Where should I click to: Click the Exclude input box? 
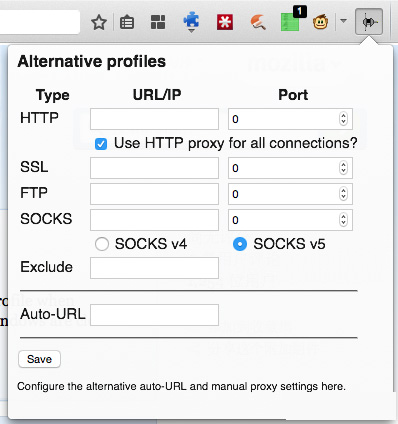(x=154, y=268)
